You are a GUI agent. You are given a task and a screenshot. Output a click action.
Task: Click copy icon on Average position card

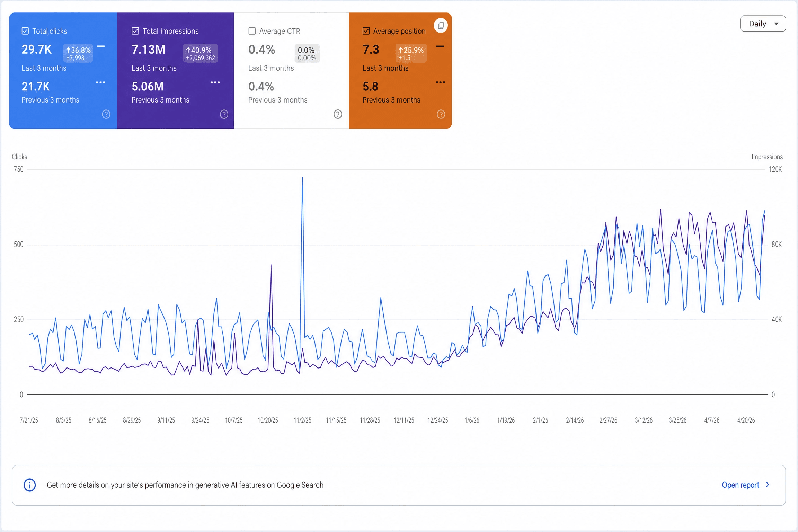(x=441, y=26)
